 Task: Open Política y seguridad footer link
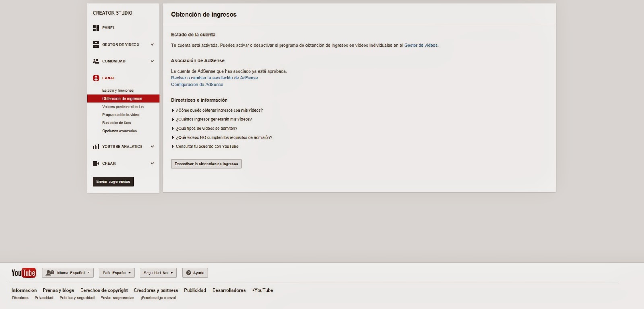point(77,298)
